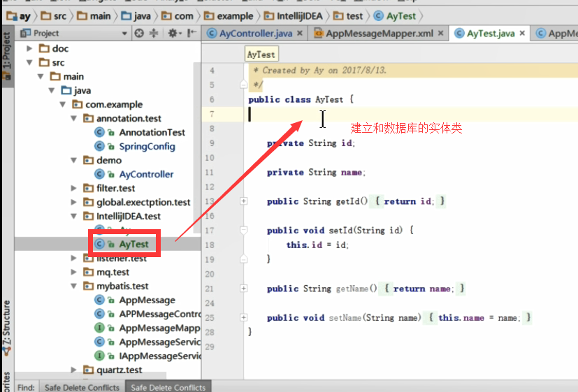Close the AppMessageMapper.xml tab
The image size is (578, 392).
tap(440, 33)
